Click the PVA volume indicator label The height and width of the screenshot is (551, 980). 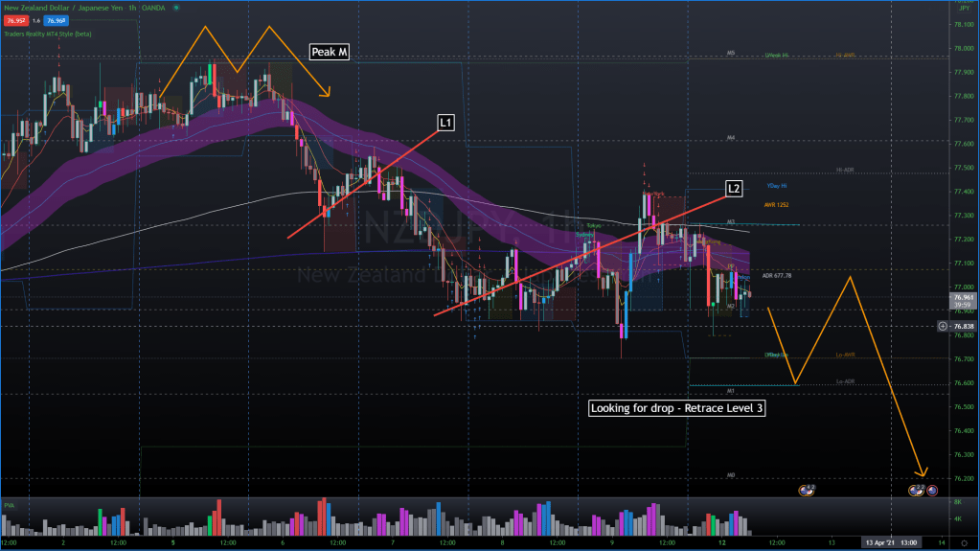[10, 504]
